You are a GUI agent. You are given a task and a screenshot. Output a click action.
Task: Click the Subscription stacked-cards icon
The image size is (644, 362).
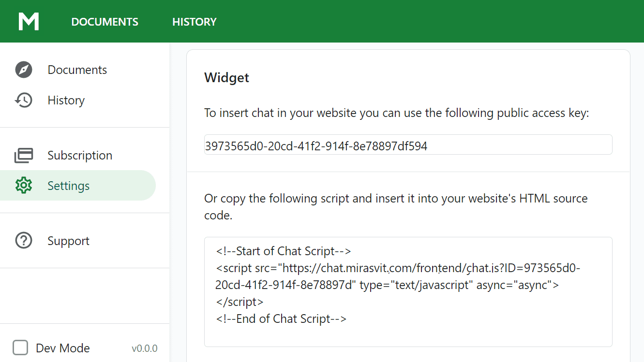pos(24,156)
